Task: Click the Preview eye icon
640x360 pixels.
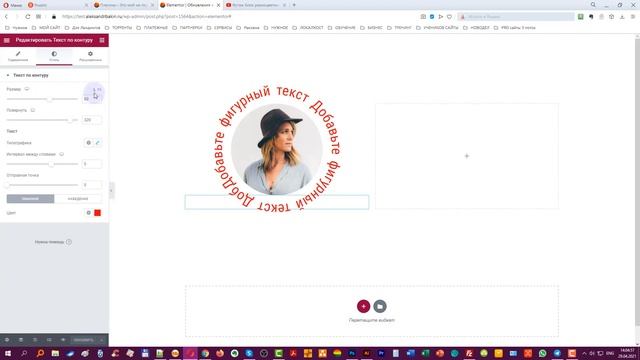Action: [x=63, y=340]
